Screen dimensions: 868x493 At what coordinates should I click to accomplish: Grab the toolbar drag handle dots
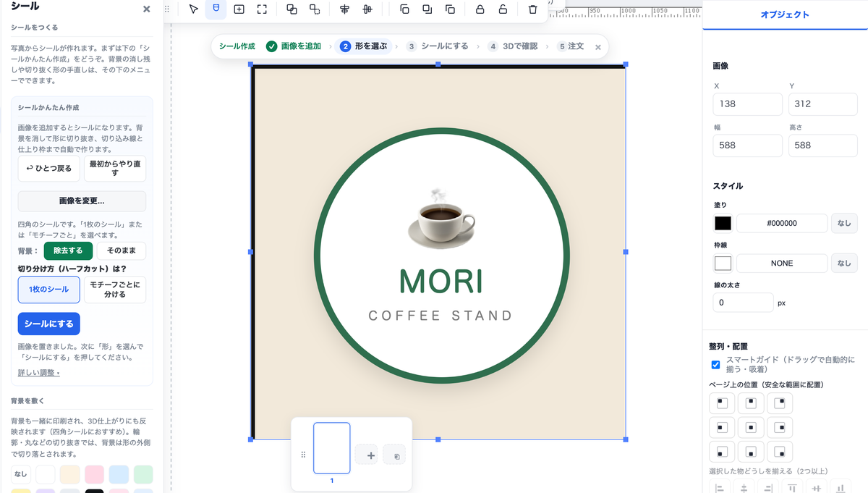click(x=168, y=9)
